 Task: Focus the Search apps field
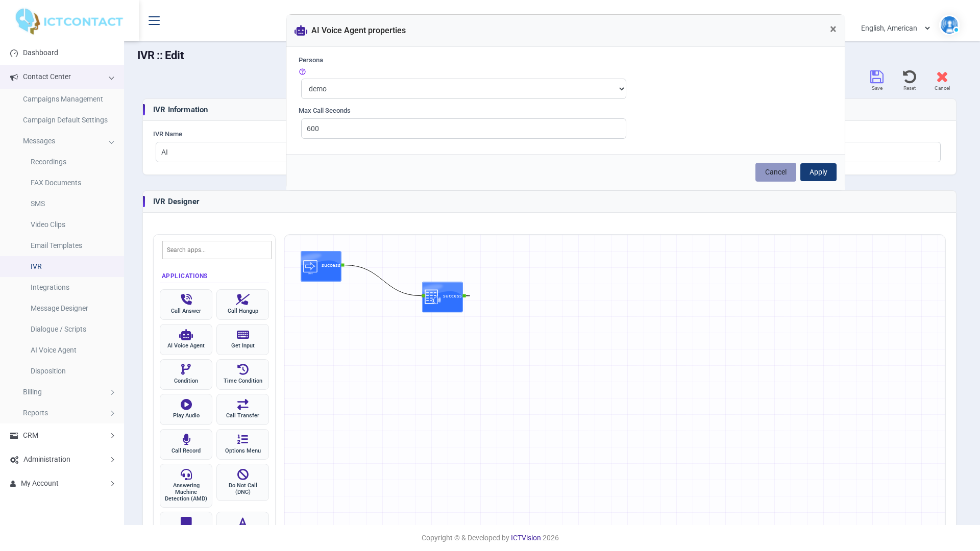[217, 250]
